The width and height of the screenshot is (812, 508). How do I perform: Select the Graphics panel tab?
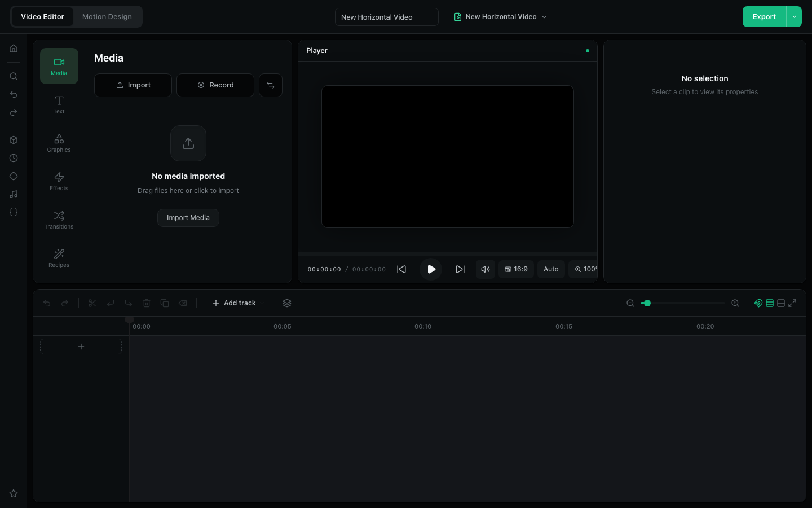click(59, 143)
